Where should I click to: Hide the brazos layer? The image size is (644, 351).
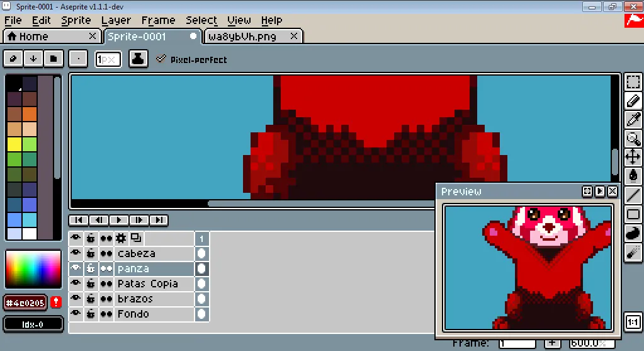point(76,299)
